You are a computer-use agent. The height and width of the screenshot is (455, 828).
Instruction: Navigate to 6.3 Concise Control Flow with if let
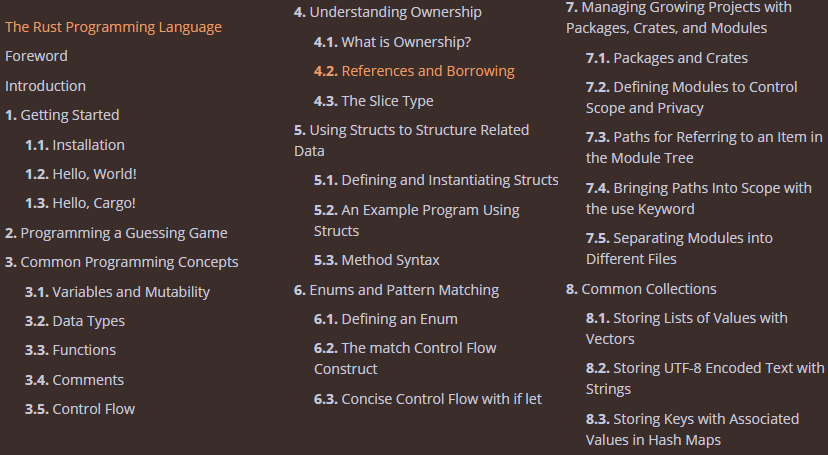[428, 399]
